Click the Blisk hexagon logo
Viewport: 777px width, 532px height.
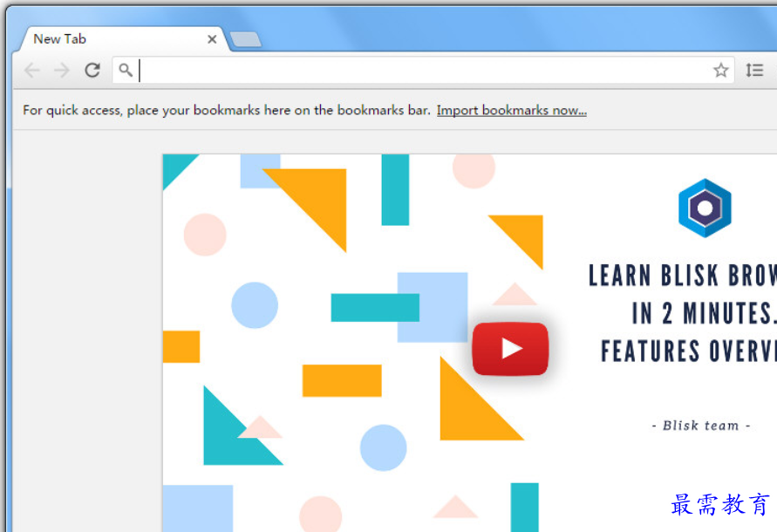pyautogui.click(x=705, y=208)
